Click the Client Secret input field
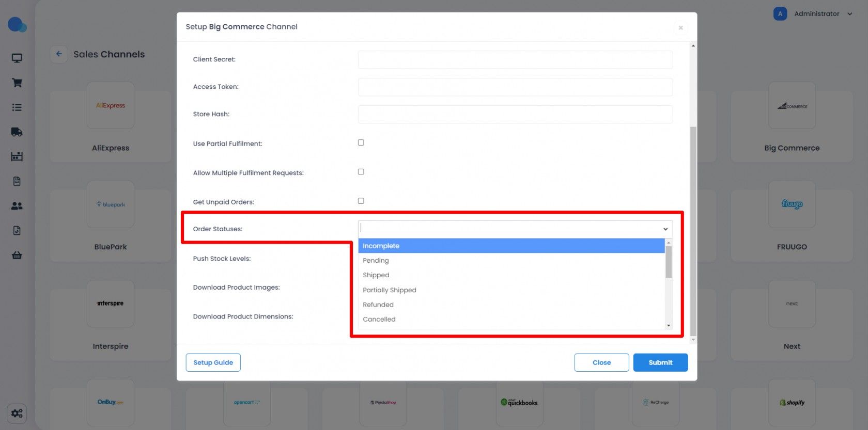 (515, 59)
